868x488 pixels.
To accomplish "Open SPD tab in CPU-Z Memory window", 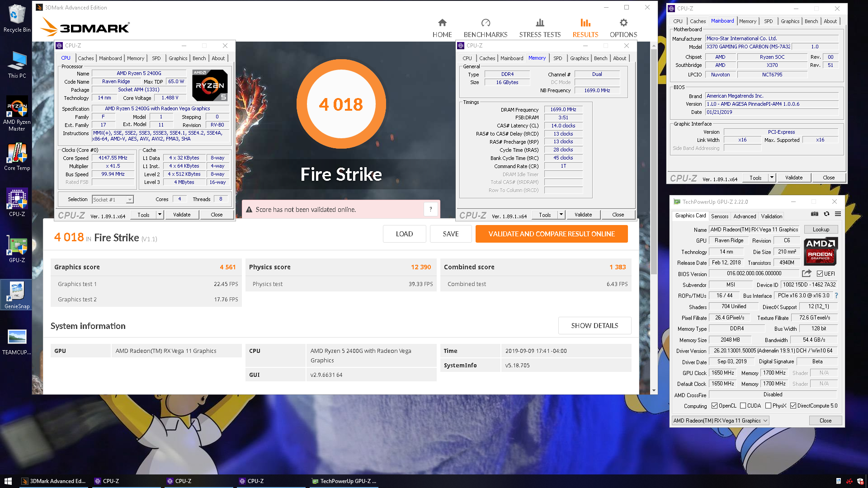I will (x=558, y=58).
